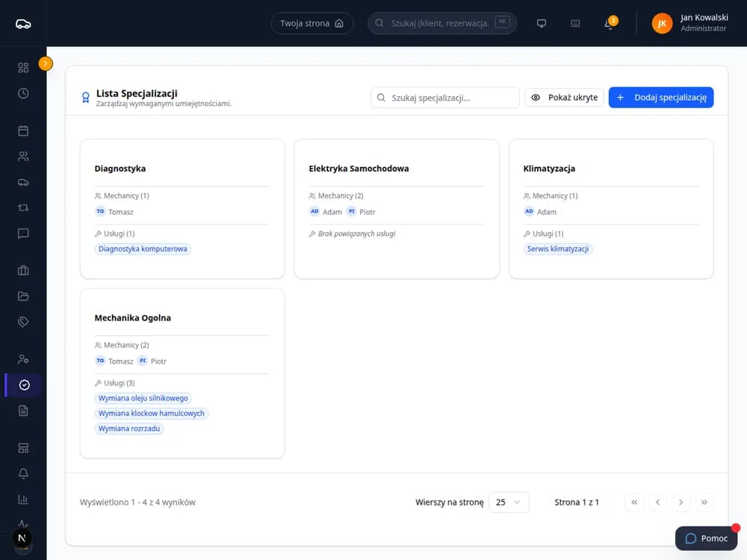The height and width of the screenshot is (560, 747).
Task: Open the briefcase icon in the sidebar
Action: (x=23, y=270)
